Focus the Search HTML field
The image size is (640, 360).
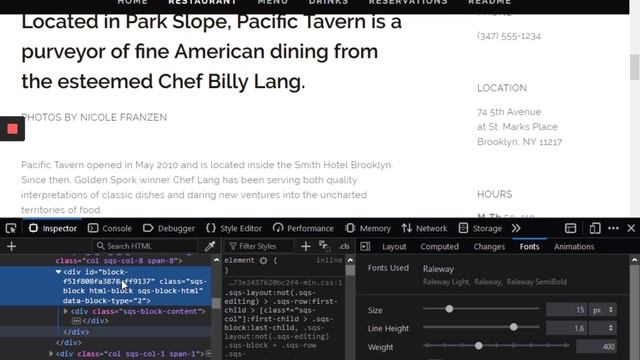click(x=145, y=246)
